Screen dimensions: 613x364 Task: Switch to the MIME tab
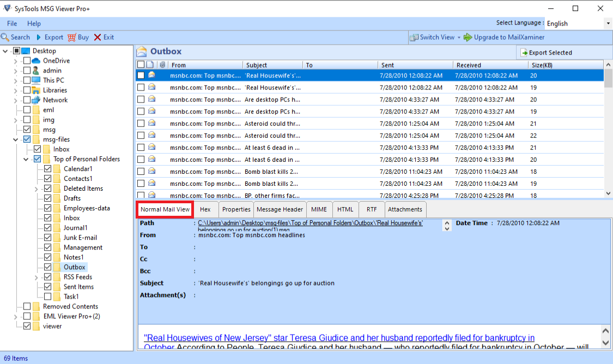point(319,209)
